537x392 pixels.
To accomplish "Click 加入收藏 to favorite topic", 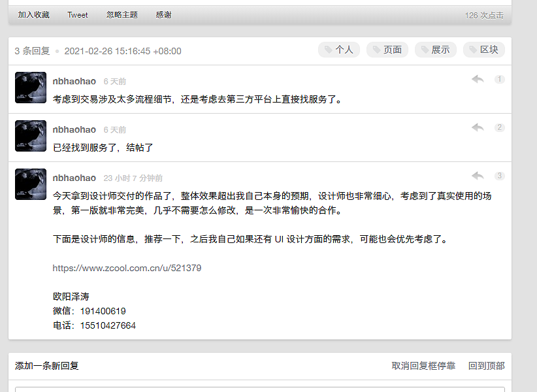I will (x=33, y=15).
